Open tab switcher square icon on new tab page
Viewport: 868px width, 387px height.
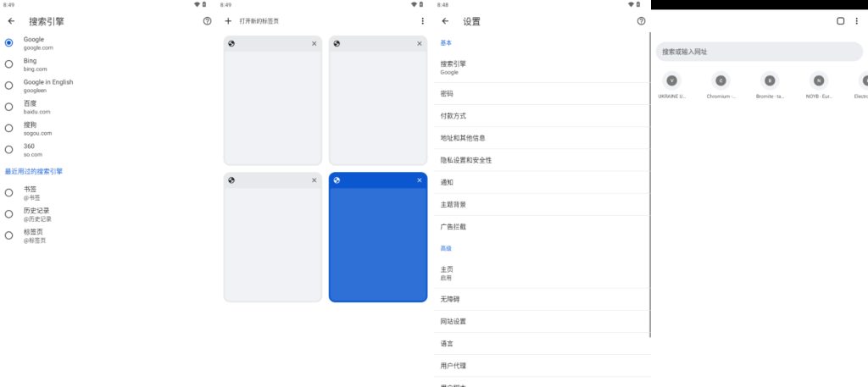pyautogui.click(x=840, y=21)
